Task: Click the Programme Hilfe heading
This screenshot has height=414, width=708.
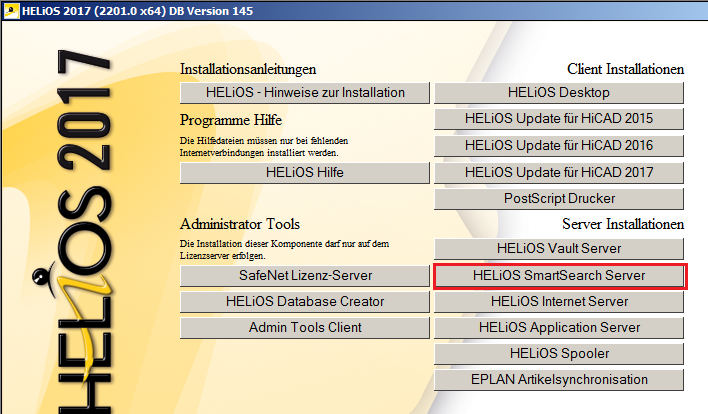Action: (x=231, y=120)
